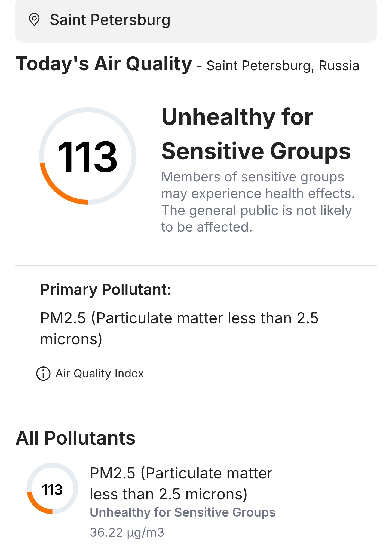392x546 pixels.
Task: Tap the All Pollutants section heading
Action: pyautogui.click(x=75, y=438)
